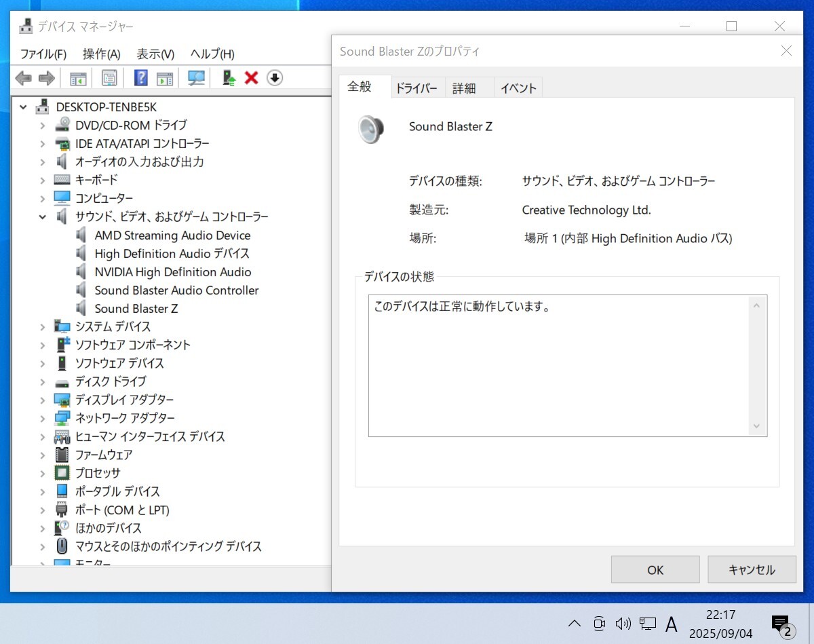Open the ヘルプ(H) menu
The width and height of the screenshot is (814, 644).
pos(212,54)
